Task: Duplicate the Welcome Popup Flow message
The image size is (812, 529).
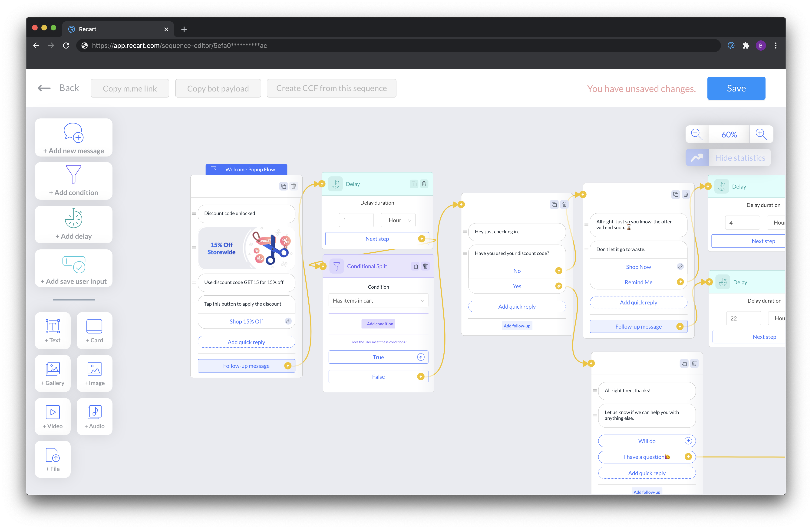Action: (x=284, y=186)
